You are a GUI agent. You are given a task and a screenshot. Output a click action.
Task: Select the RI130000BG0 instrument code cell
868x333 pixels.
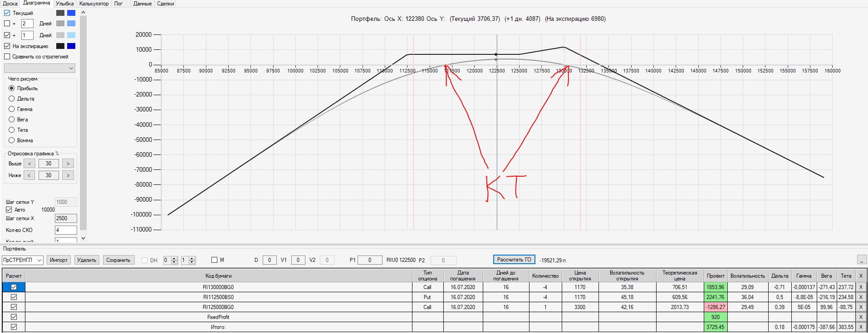tap(218, 287)
